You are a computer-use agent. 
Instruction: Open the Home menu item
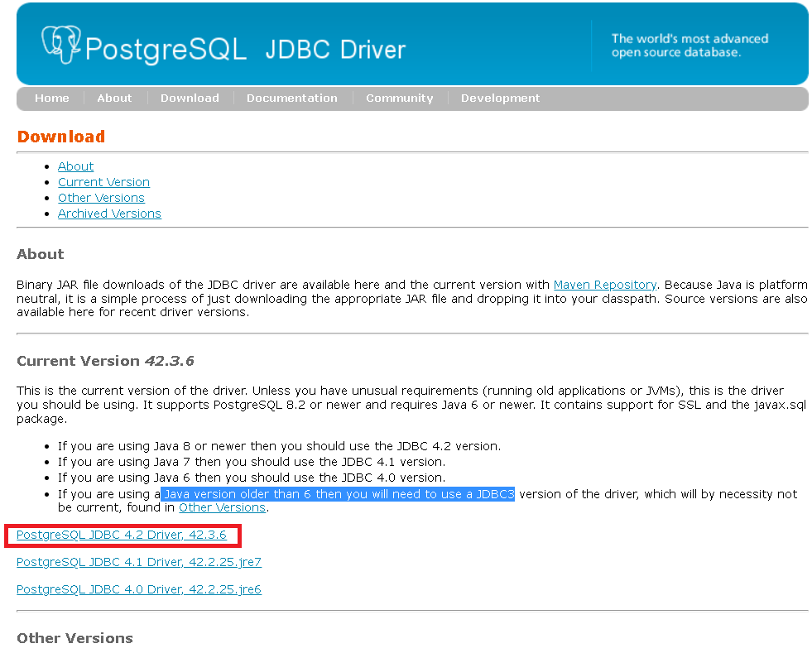click(52, 98)
